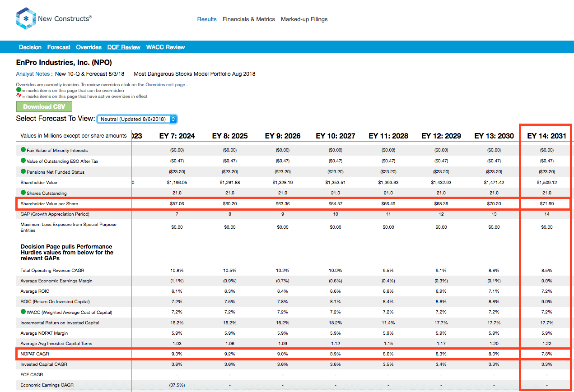This screenshot has height=392, width=574.
Task: Click Most Dangerous Stocks Model Portfolio note
Action: (195, 74)
